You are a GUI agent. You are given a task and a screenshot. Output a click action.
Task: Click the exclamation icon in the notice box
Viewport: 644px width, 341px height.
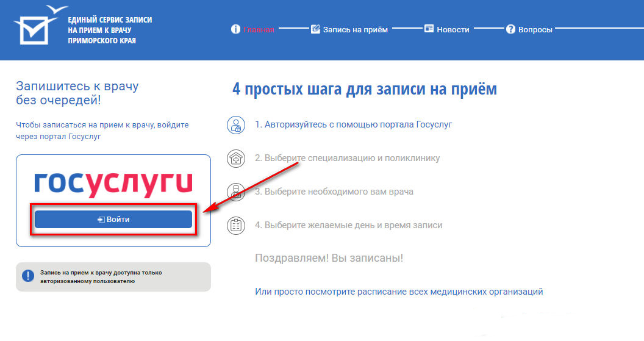28,276
